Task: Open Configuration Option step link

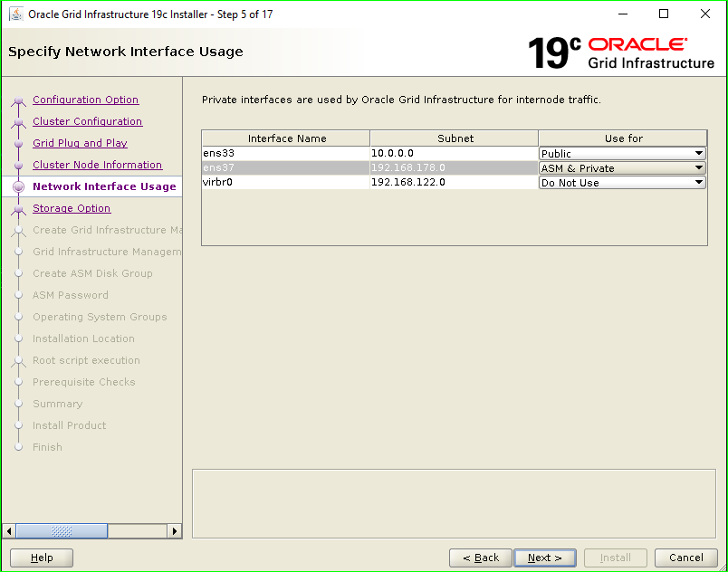Action: tap(85, 100)
